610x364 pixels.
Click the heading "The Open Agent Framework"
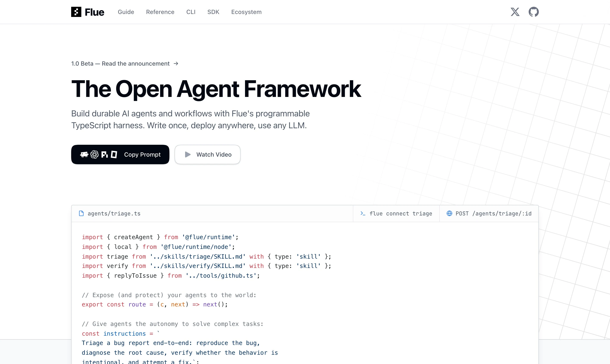click(x=216, y=89)
